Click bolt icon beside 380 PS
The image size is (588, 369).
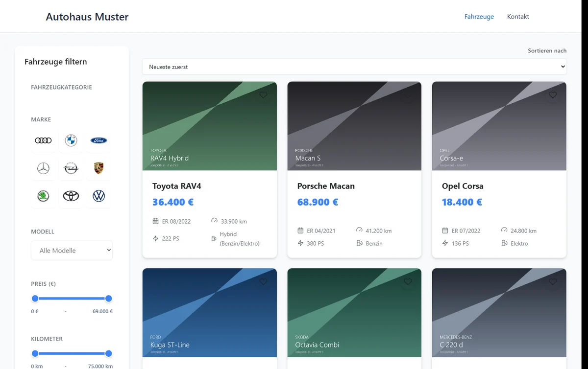(x=301, y=243)
